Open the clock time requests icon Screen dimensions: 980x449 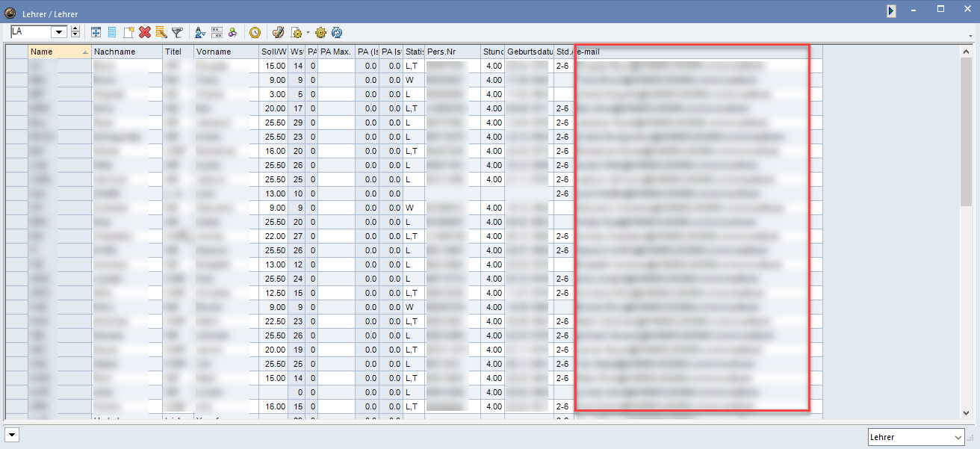click(255, 32)
